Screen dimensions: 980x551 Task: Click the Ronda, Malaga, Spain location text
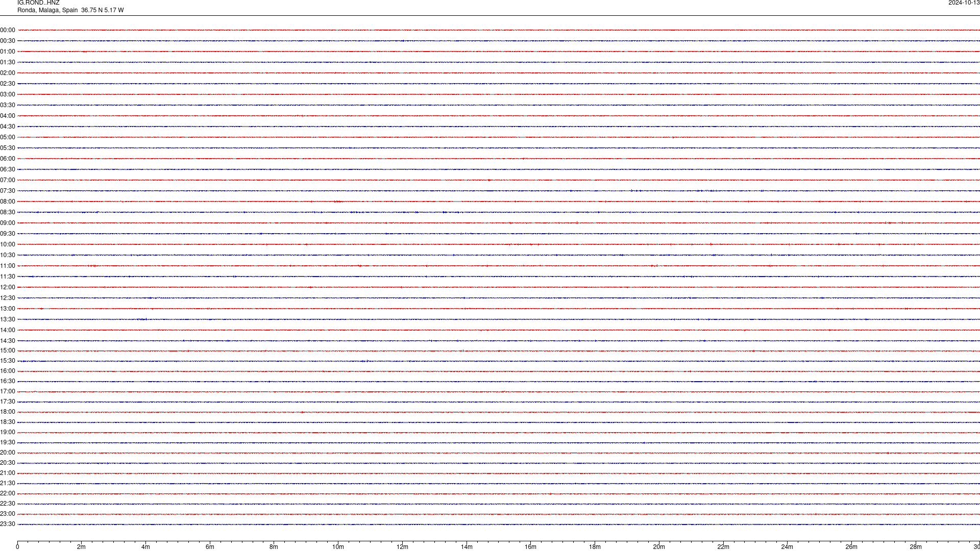click(47, 10)
